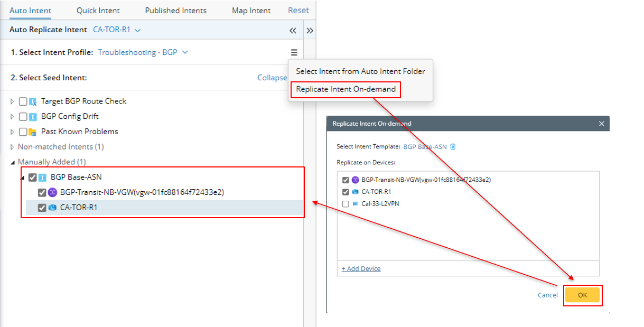The height and width of the screenshot is (327, 644).
Task: Check the Target BGP Route Check checkbox
Action: (23, 101)
